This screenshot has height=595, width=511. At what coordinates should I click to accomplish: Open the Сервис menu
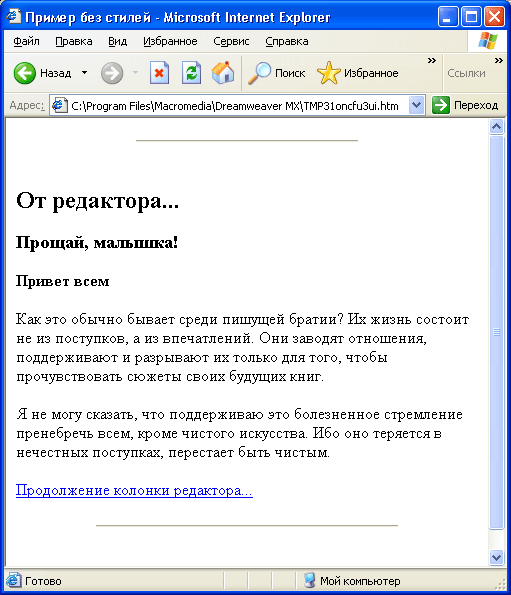point(231,41)
